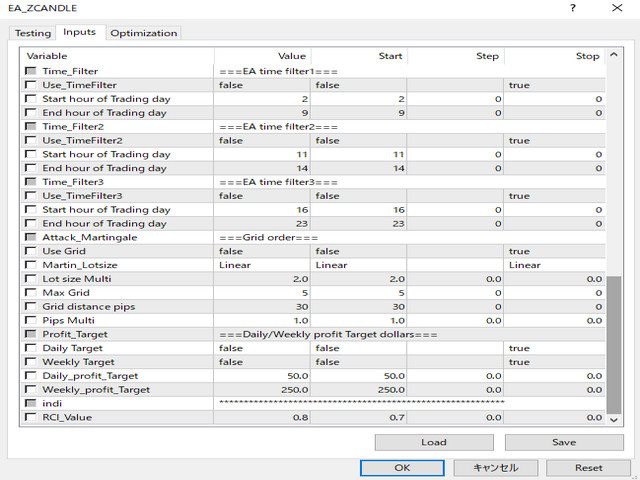640x480 pixels.
Task: Open the Optimization tab
Action: 143,33
